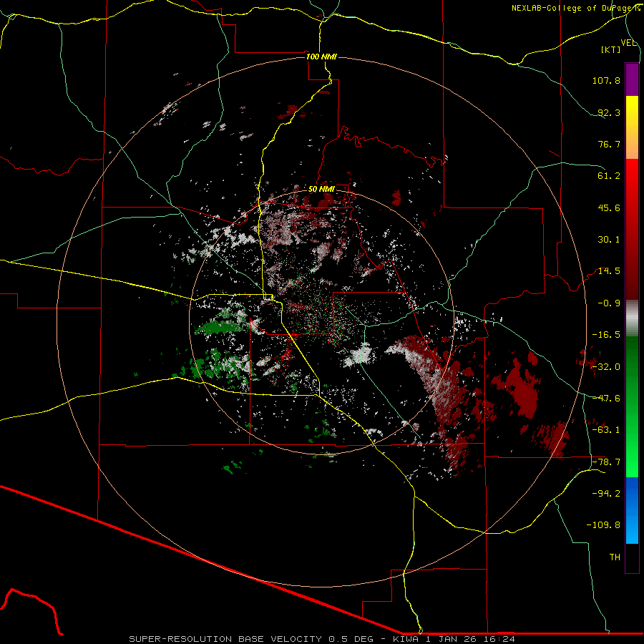Pick the gray segment of the color bar
Viewport: 644px width, 644px height.
click(632, 318)
